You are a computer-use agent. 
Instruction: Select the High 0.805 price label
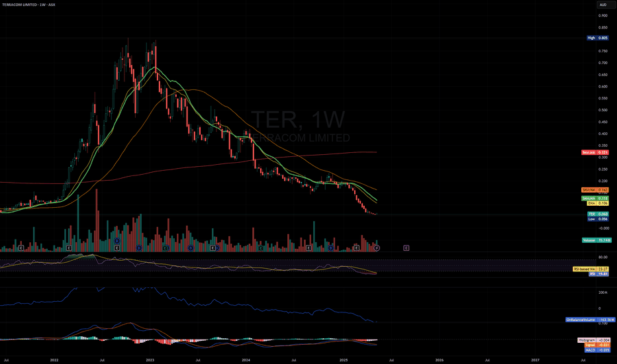(597, 38)
